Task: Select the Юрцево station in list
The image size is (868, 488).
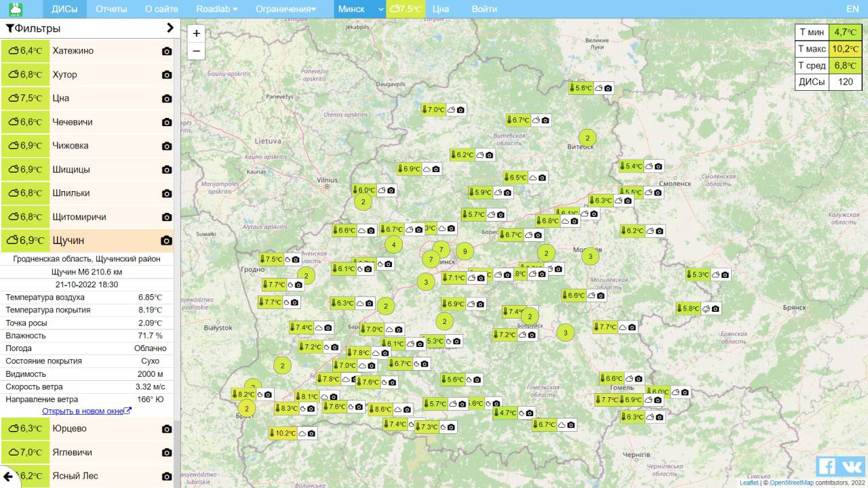Action: (69, 428)
